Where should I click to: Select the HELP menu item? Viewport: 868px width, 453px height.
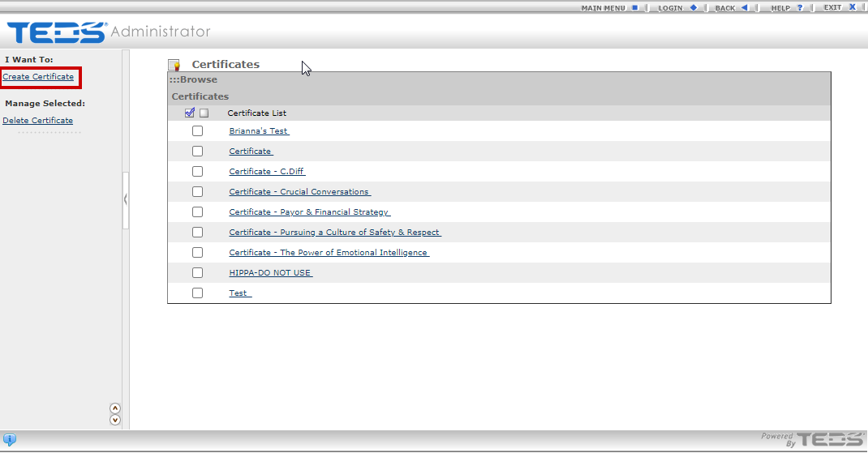[x=780, y=8]
